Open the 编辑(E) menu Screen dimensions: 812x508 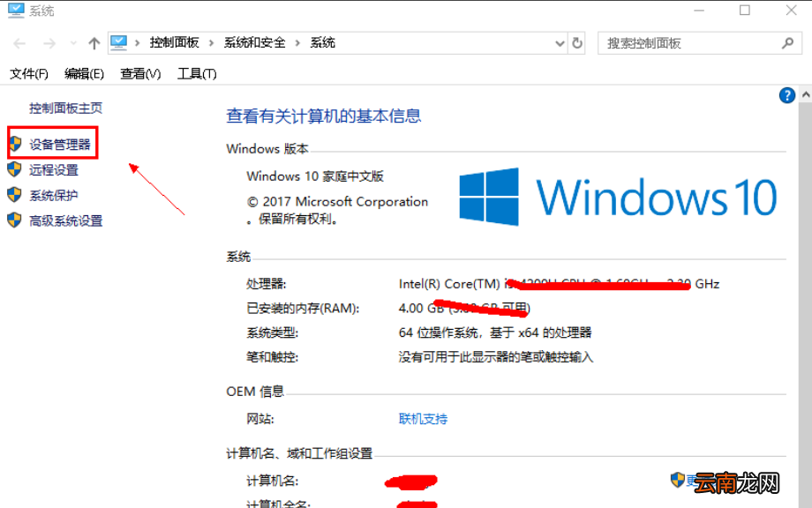85,74
